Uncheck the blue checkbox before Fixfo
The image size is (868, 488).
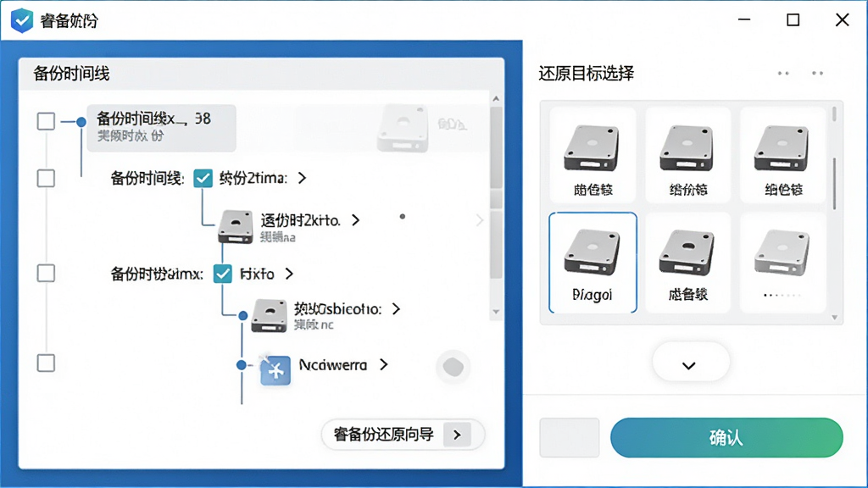[x=223, y=274]
